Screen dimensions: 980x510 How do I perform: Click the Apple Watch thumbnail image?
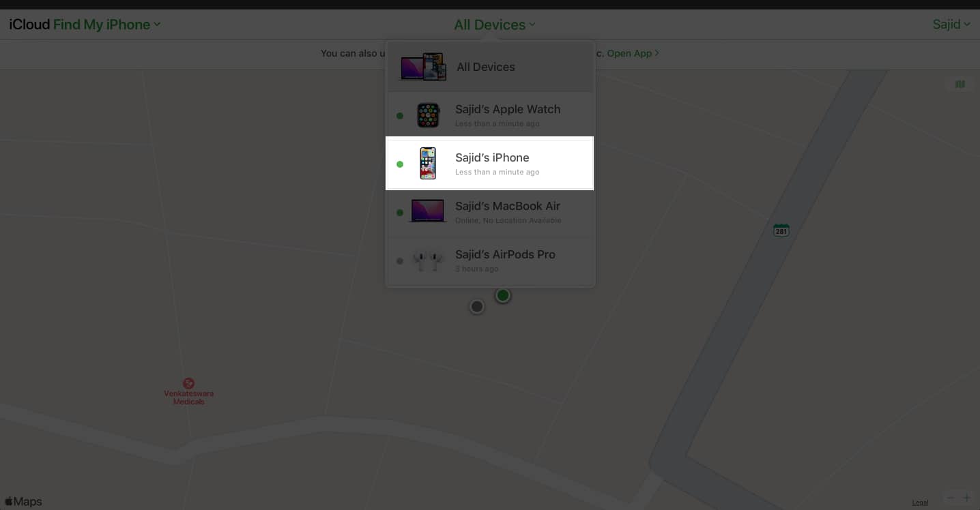click(x=428, y=115)
